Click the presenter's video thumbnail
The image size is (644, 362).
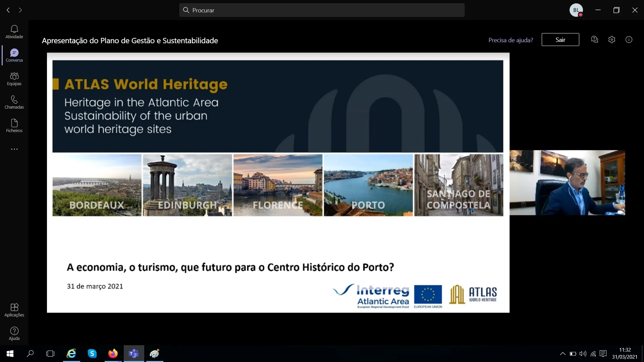pyautogui.click(x=567, y=183)
